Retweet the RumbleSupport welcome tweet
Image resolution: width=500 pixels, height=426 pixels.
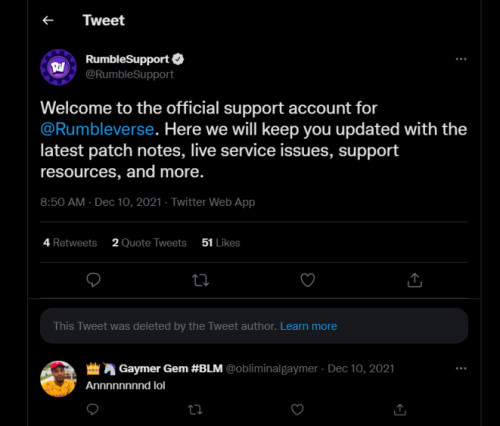tap(201, 280)
